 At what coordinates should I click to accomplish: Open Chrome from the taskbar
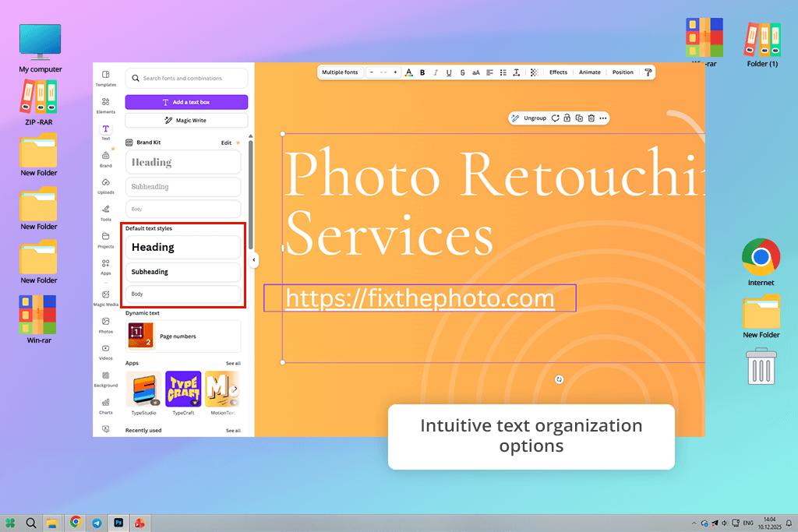pyautogui.click(x=76, y=523)
